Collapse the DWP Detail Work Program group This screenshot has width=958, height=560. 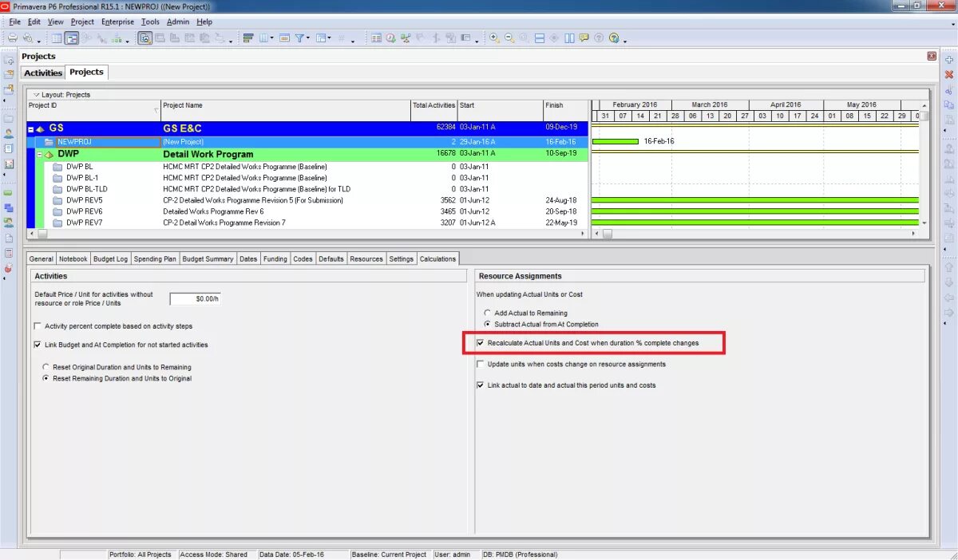pos(40,155)
